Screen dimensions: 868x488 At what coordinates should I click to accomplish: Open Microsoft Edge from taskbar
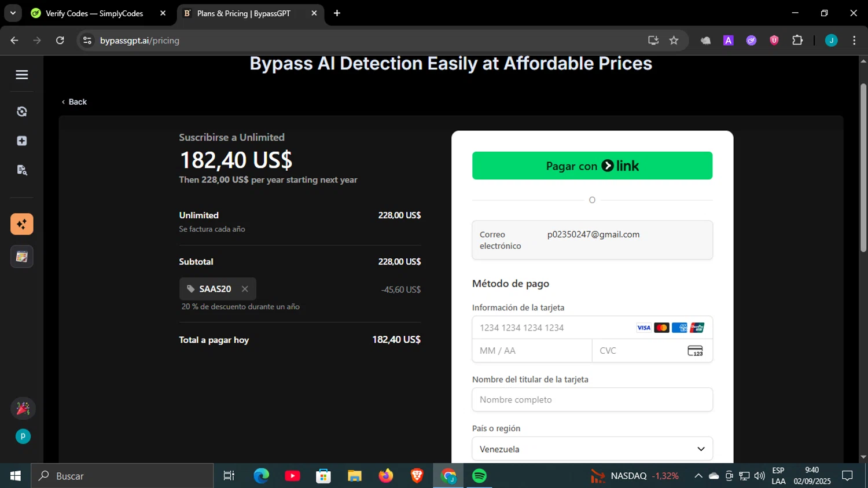[x=262, y=476]
